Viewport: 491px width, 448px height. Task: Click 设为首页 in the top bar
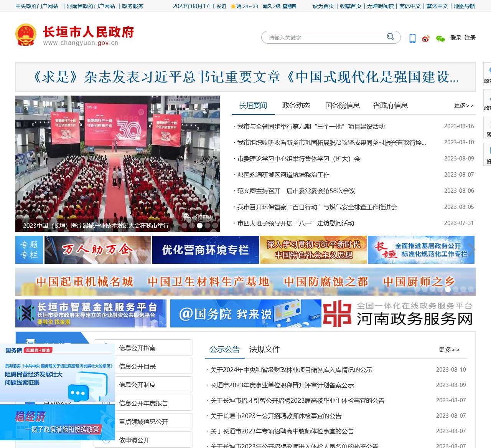pos(323,7)
